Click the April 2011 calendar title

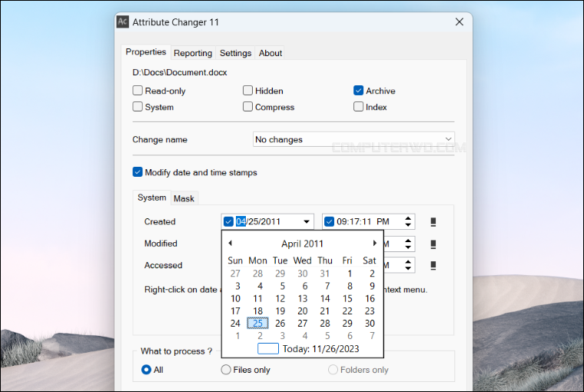(302, 244)
